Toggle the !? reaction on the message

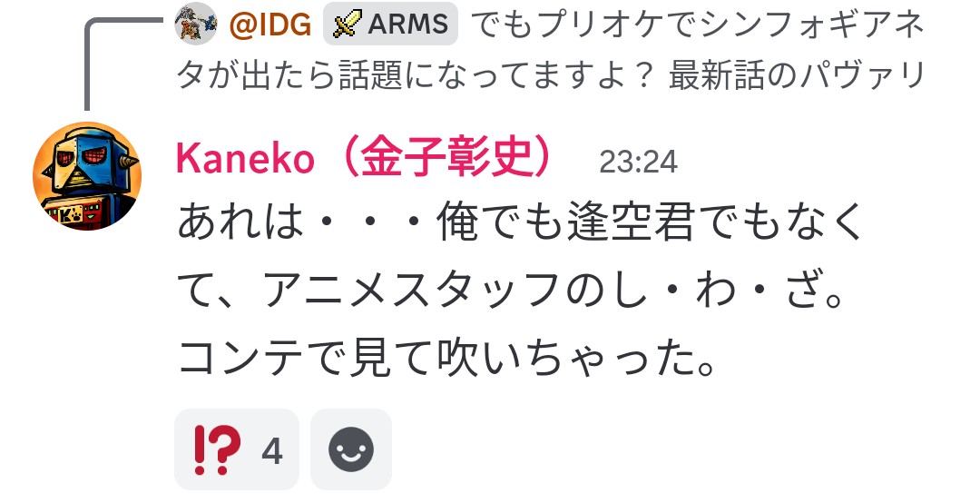tap(237, 449)
